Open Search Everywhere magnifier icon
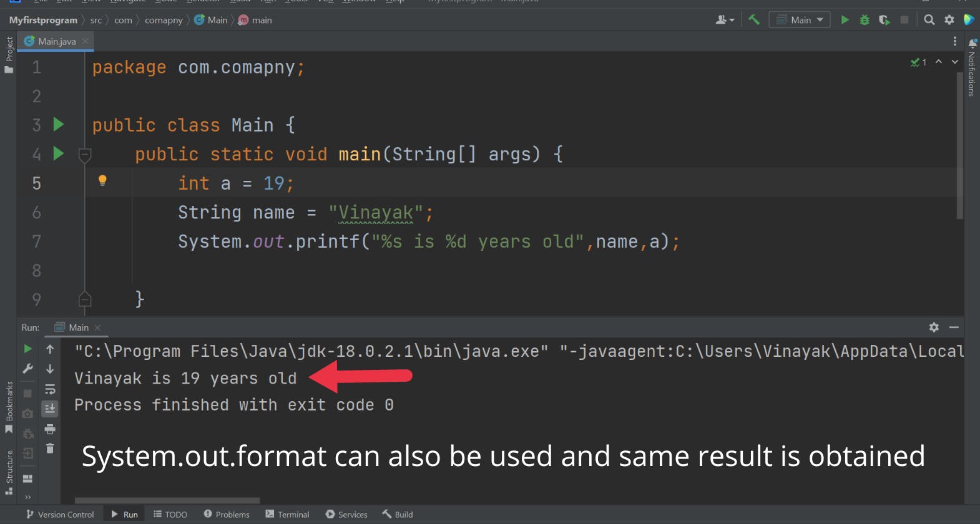Screen dimensions: 980x524 [929, 20]
